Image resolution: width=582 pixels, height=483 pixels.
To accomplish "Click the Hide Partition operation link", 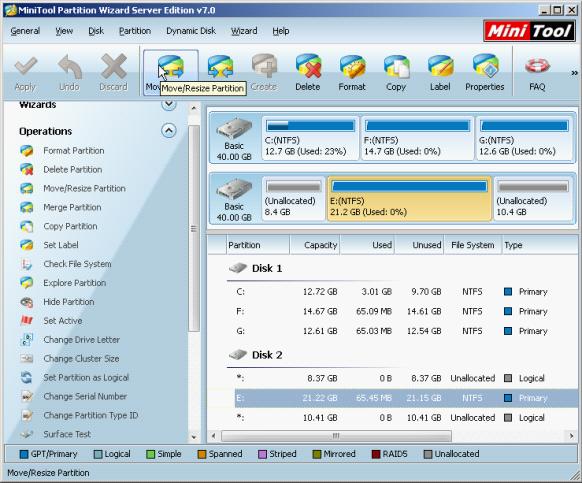I will click(69, 301).
